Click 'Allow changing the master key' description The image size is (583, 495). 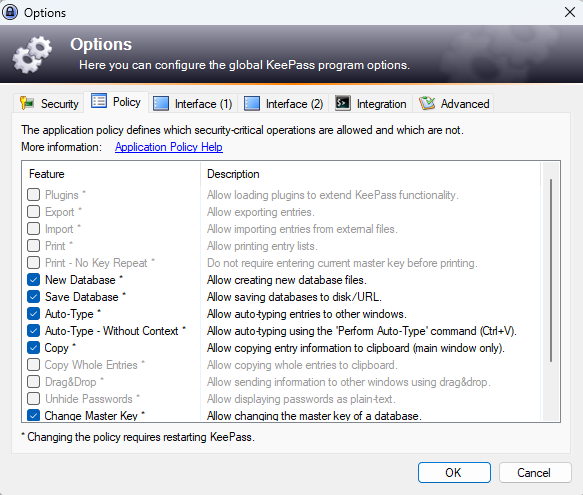point(314,416)
